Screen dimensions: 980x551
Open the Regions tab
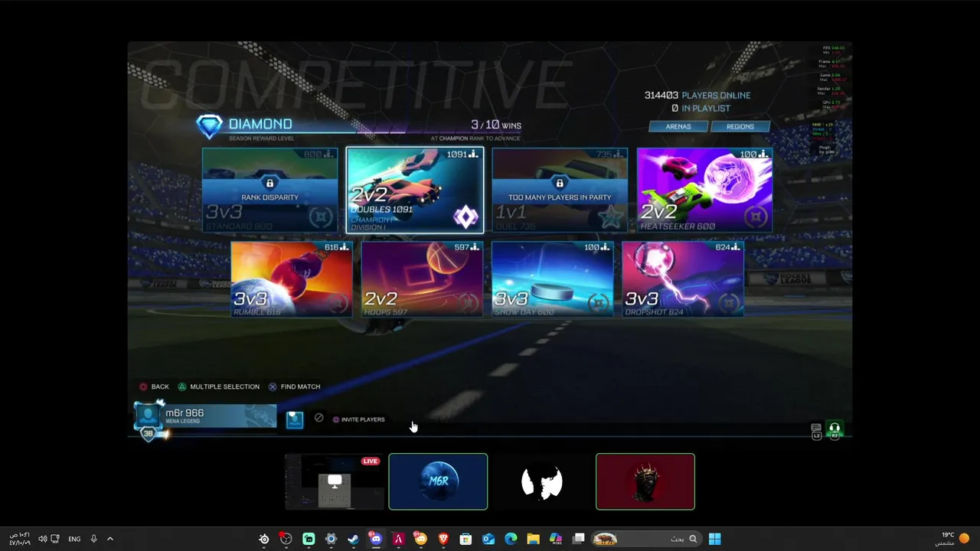tap(740, 126)
